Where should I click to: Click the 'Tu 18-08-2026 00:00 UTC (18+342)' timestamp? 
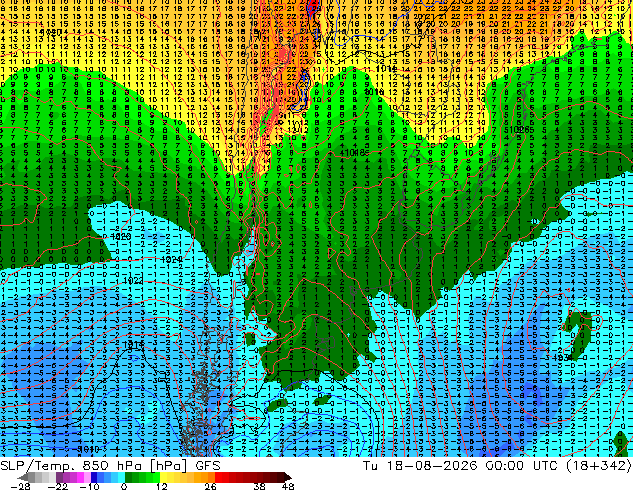pyautogui.click(x=497, y=465)
